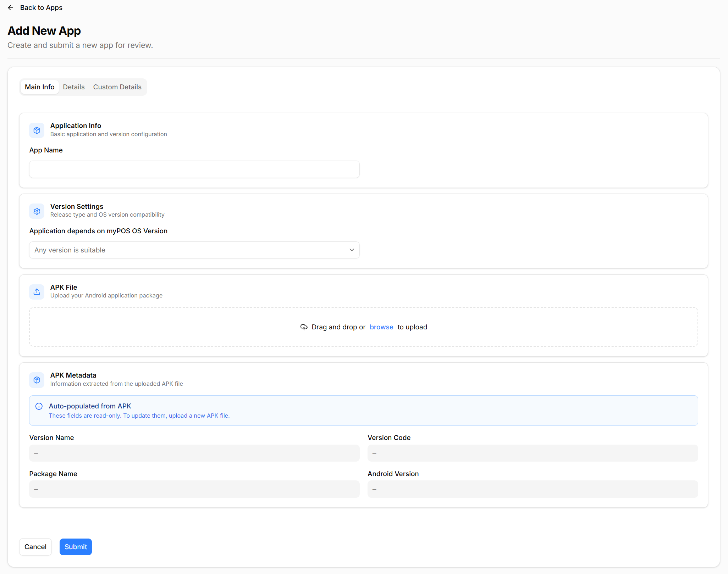Click 'Application Info' section title
This screenshot has width=728, height=574.
tap(76, 126)
